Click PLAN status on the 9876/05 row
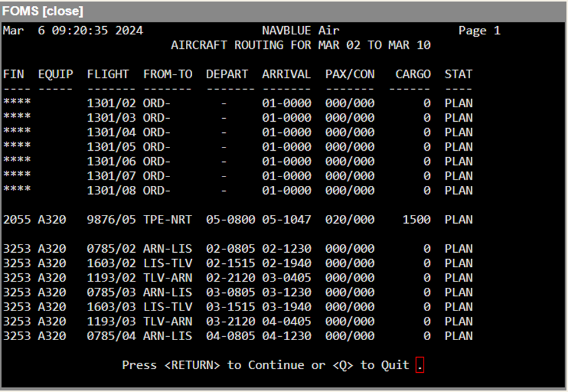The image size is (568, 392). [x=458, y=220]
